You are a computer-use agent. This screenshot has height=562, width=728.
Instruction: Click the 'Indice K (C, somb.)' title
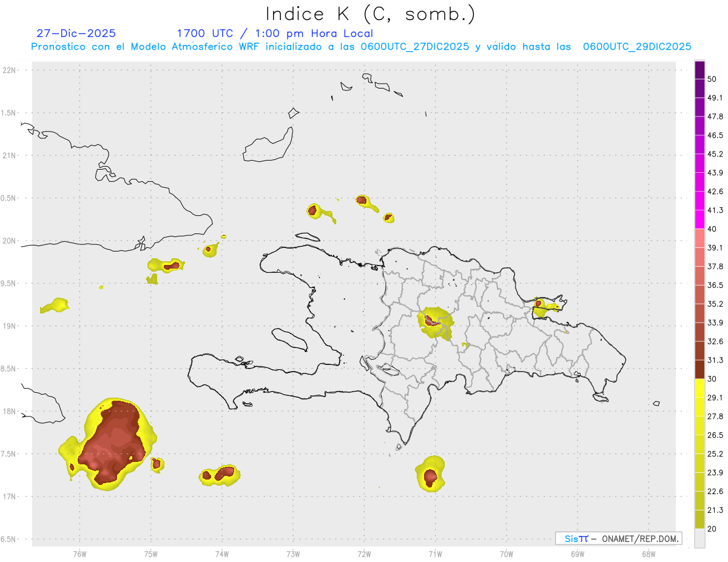[371, 13]
